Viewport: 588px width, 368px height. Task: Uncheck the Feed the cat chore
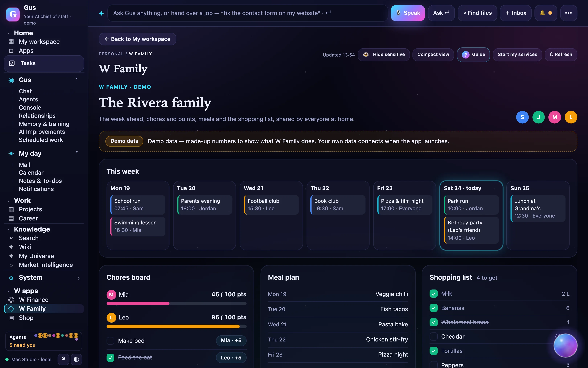click(111, 357)
